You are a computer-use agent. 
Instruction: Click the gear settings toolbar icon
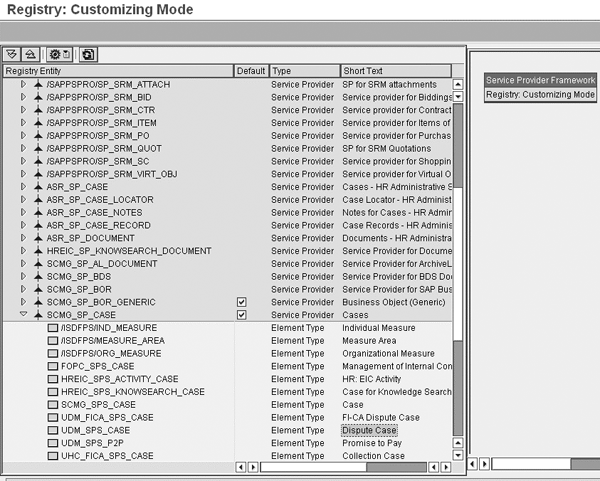(56, 54)
